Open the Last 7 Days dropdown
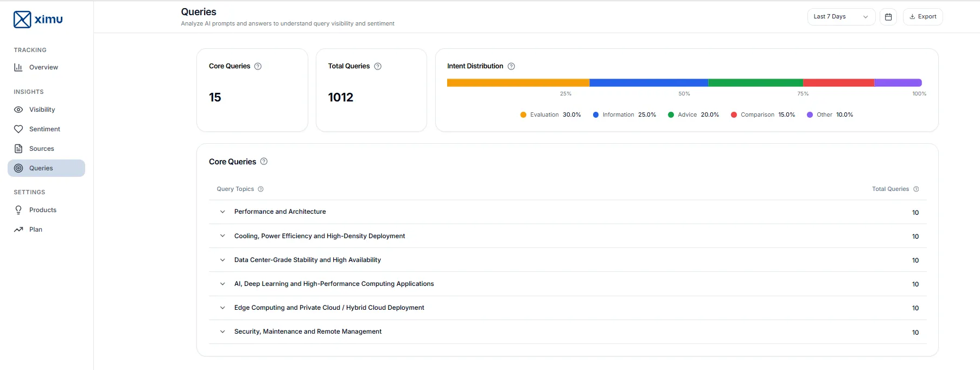The image size is (980, 370). 841,17
